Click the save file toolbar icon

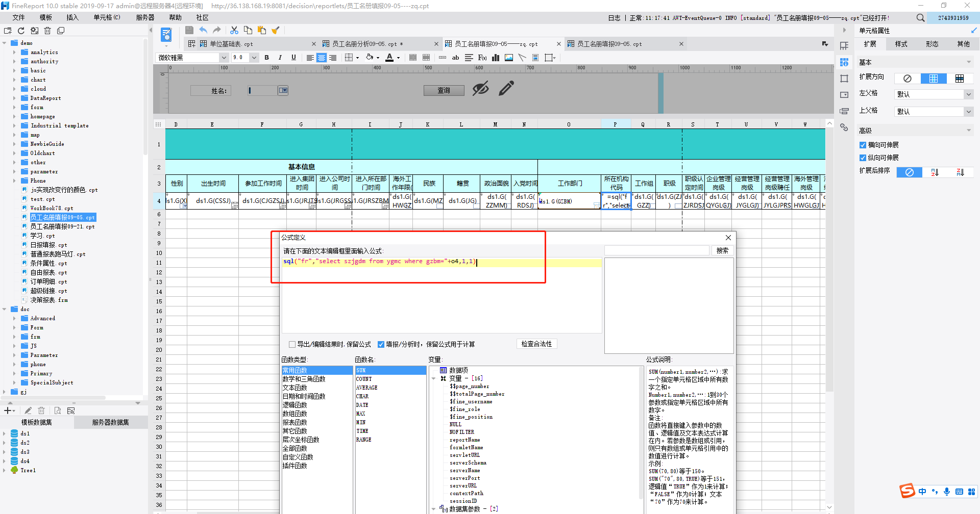(189, 31)
